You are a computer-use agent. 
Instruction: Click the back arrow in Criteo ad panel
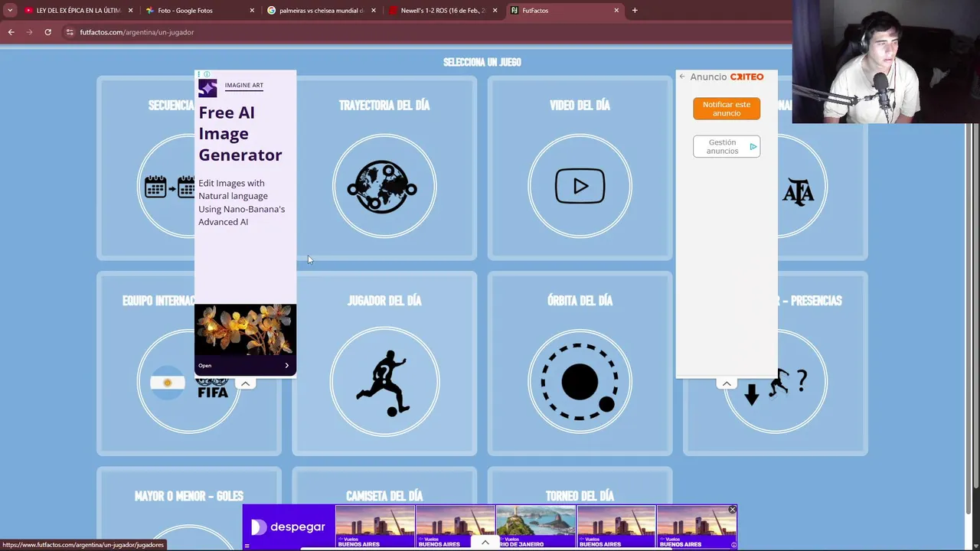click(682, 77)
